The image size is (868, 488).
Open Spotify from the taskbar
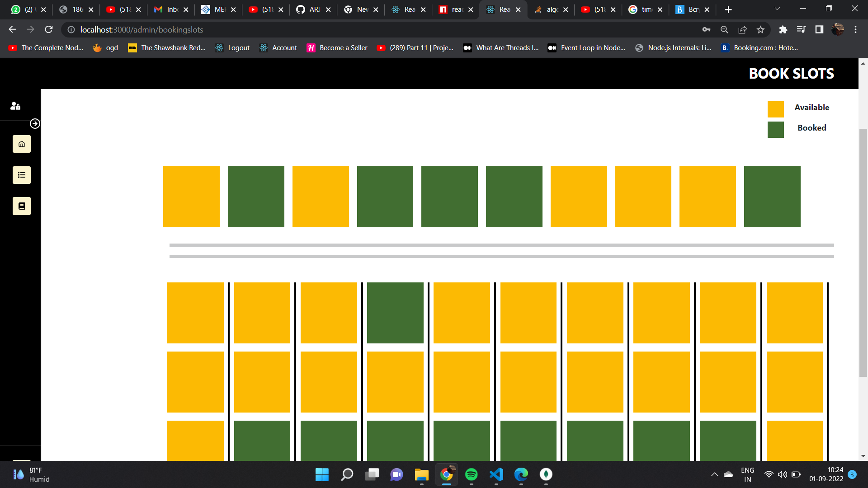(471, 474)
